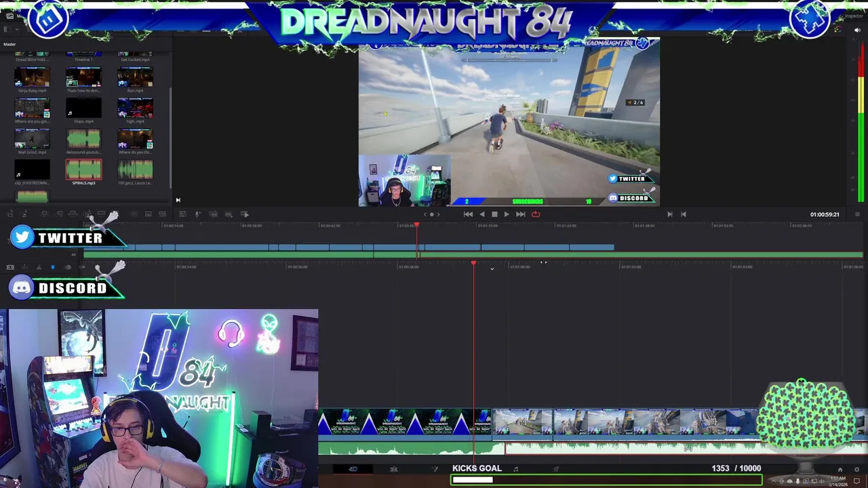Click the Master bin label
This screenshot has height=488, width=868.
[x=9, y=44]
